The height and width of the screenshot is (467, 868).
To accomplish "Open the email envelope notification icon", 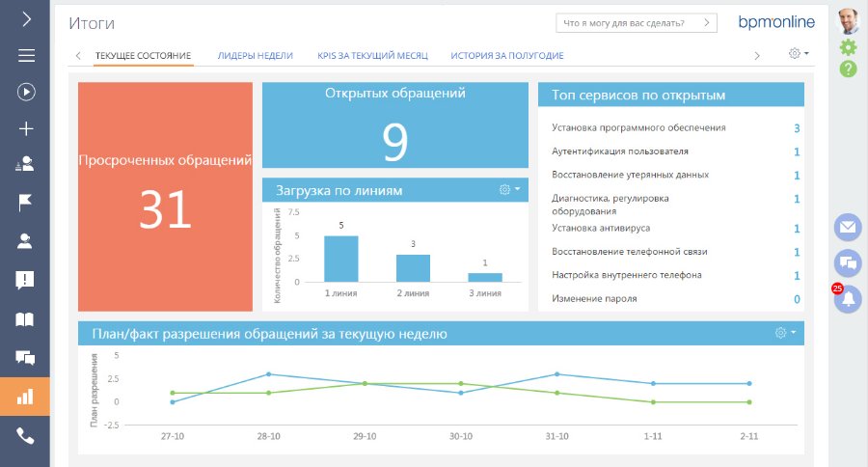I will (x=848, y=227).
